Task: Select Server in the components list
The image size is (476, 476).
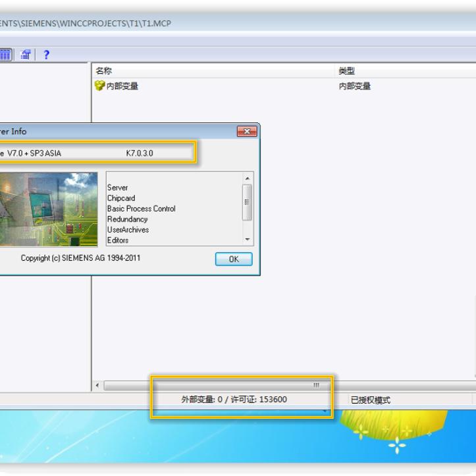Action: pos(117,188)
